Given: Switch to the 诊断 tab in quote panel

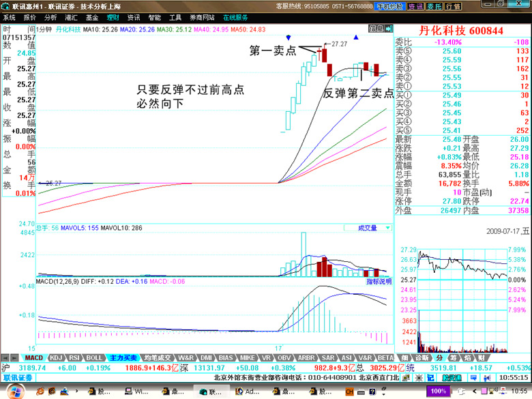Looking at the screenshot, I should pyautogui.click(x=422, y=357).
